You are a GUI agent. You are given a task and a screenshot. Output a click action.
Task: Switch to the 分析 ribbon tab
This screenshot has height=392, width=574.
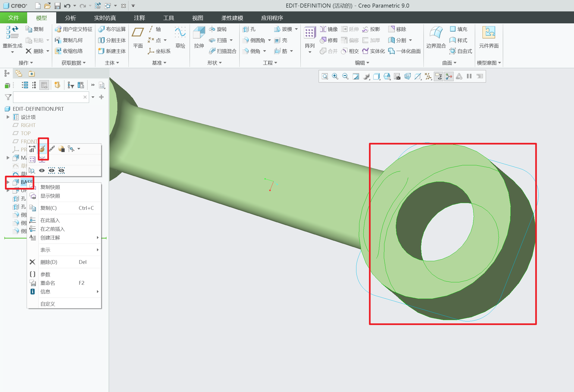(70, 18)
